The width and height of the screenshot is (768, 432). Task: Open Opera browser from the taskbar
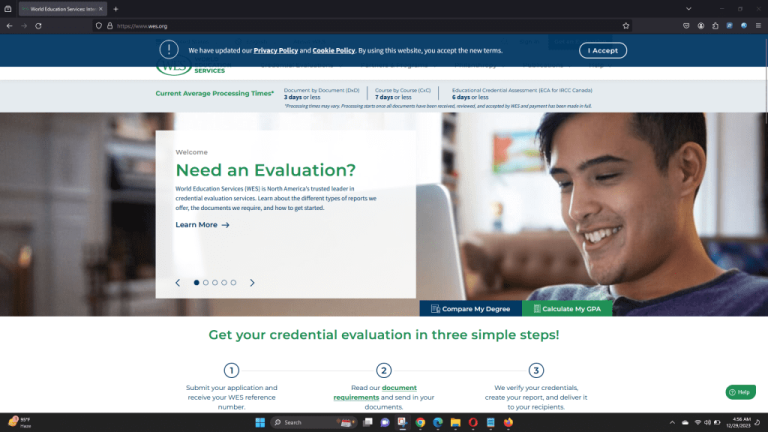point(473,422)
